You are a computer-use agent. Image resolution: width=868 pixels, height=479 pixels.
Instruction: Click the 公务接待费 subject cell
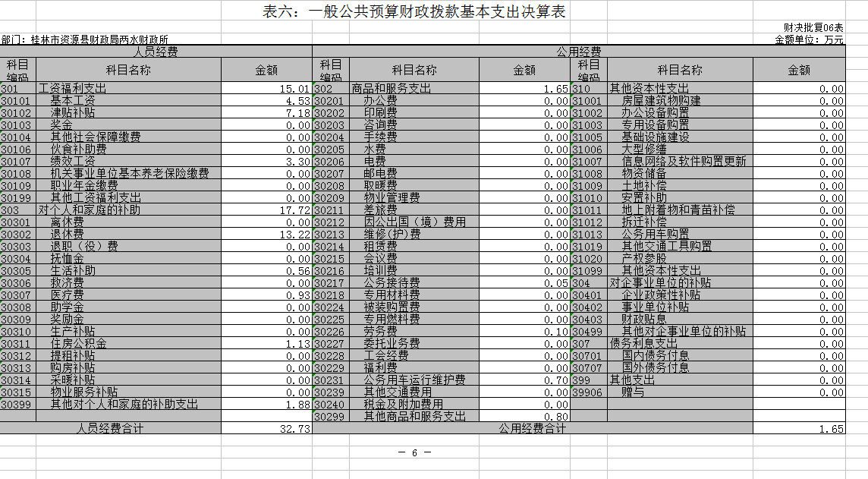[392, 283]
